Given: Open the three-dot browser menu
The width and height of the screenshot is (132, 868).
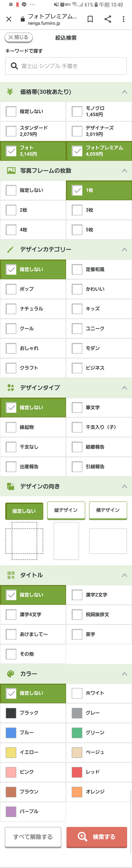Looking at the screenshot, I should [x=124, y=19].
